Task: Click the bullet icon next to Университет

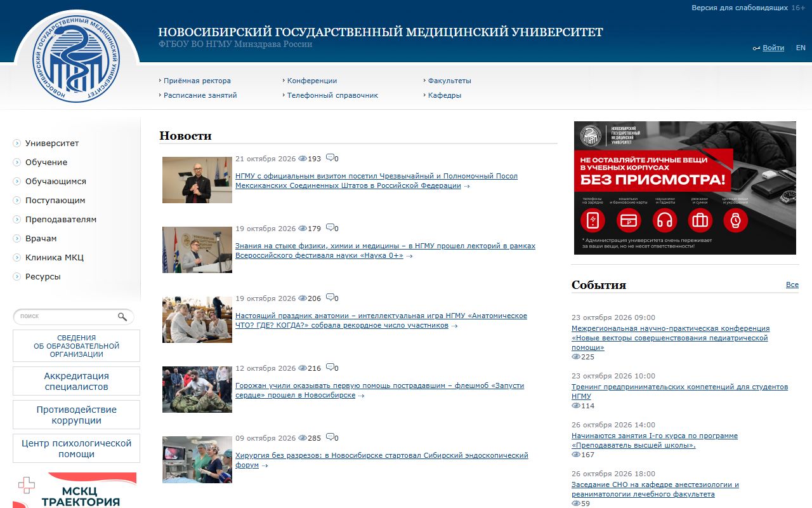Action: tap(17, 144)
